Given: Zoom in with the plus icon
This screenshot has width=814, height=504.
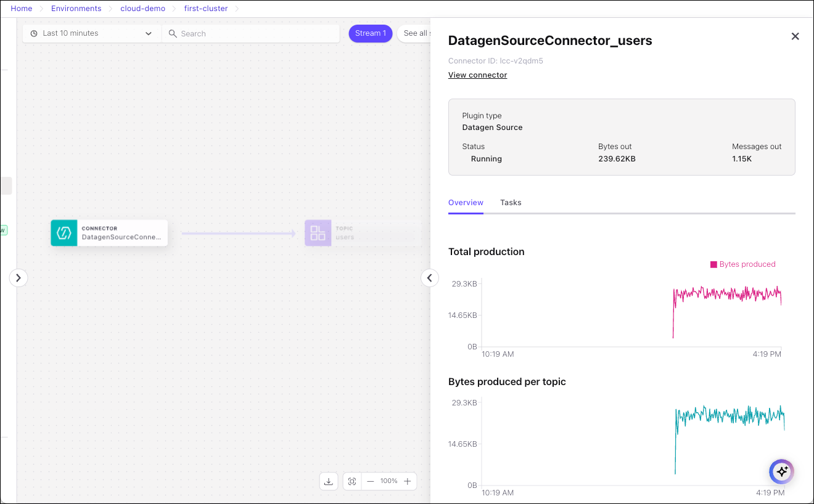Looking at the screenshot, I should [407, 481].
